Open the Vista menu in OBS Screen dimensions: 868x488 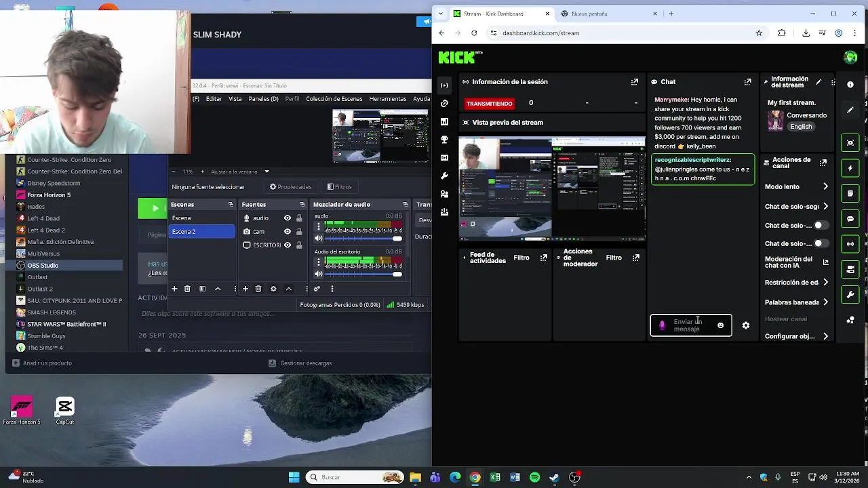click(235, 99)
